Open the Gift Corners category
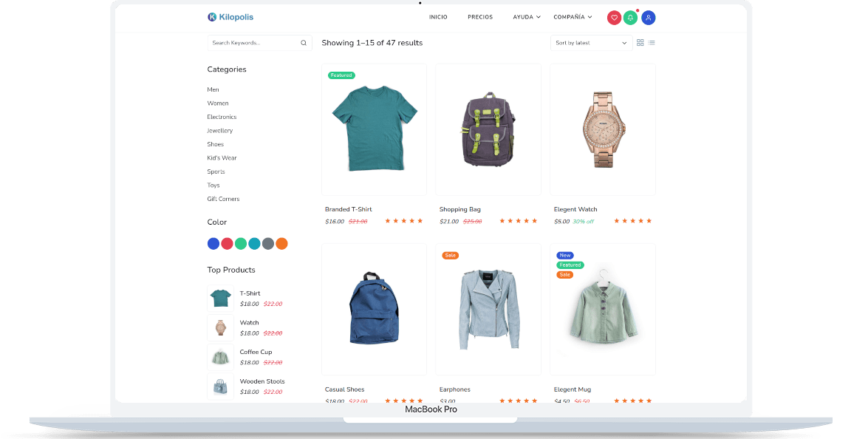Screen dimensions: 868x439 click(x=223, y=199)
